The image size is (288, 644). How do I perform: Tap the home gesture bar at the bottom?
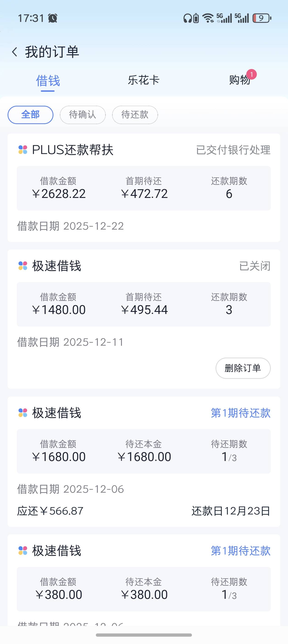tap(144, 635)
